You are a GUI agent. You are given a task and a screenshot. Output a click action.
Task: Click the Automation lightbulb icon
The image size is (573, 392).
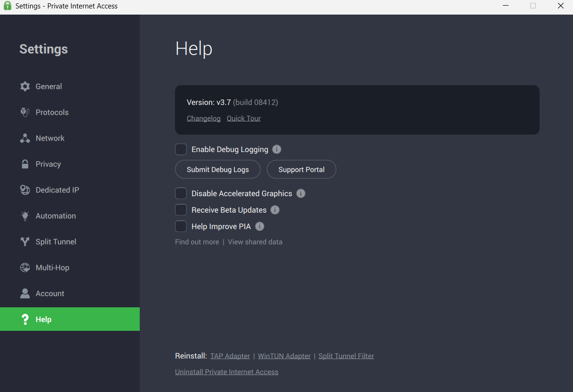click(x=25, y=216)
